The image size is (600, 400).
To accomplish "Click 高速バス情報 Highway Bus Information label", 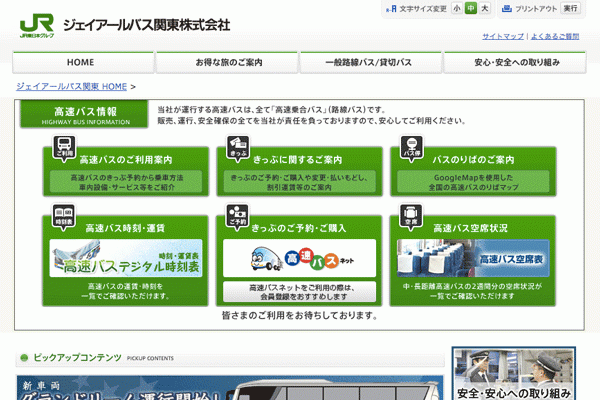I will point(84,114).
